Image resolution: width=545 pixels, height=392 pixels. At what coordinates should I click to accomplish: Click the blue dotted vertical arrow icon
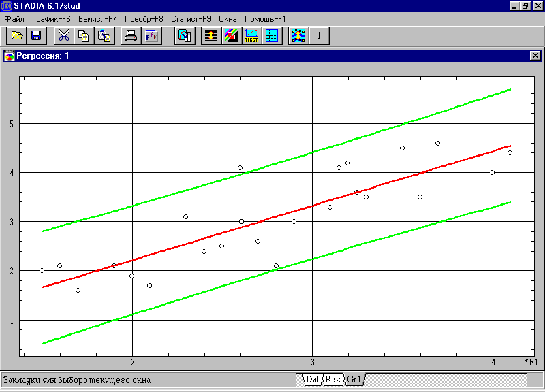(298, 35)
